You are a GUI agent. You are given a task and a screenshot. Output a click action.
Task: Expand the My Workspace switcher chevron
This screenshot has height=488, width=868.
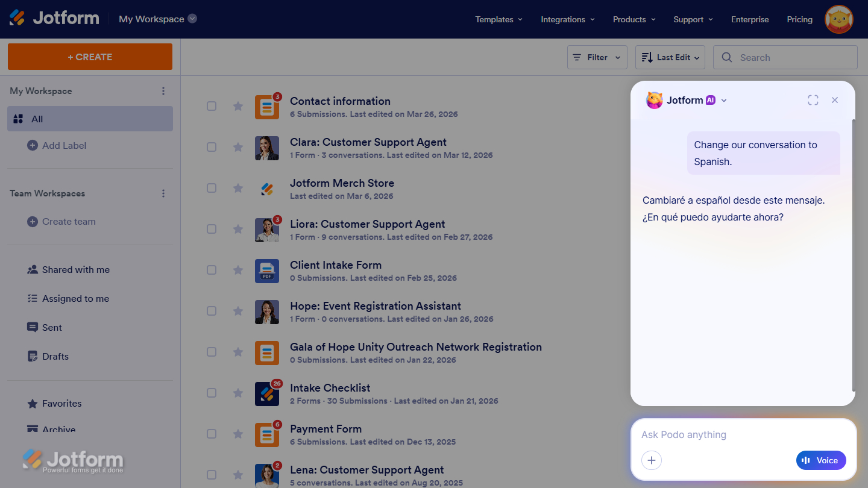[192, 19]
